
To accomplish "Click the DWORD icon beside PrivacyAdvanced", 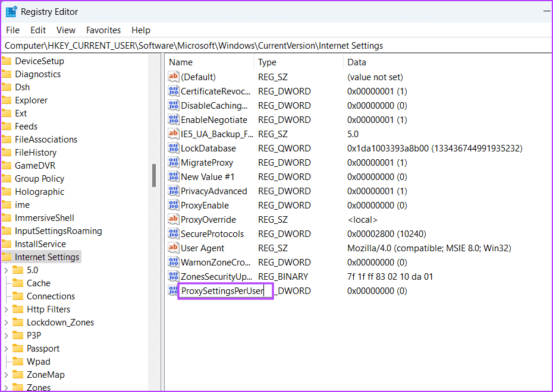I will click(173, 191).
